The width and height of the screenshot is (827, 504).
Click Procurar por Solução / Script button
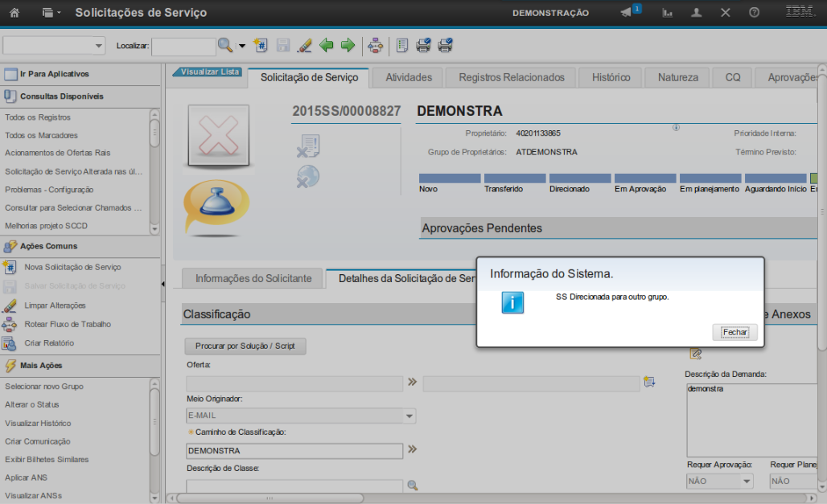[245, 346]
